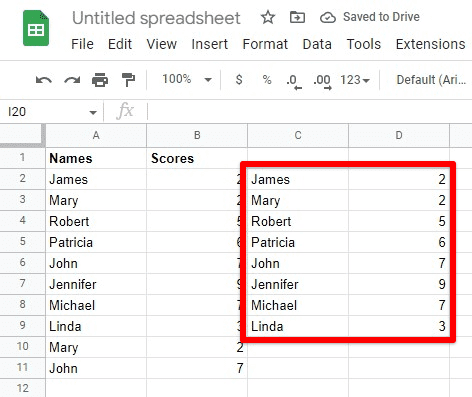
Task: Click the Google Sheets home icon
Action: tap(36, 28)
